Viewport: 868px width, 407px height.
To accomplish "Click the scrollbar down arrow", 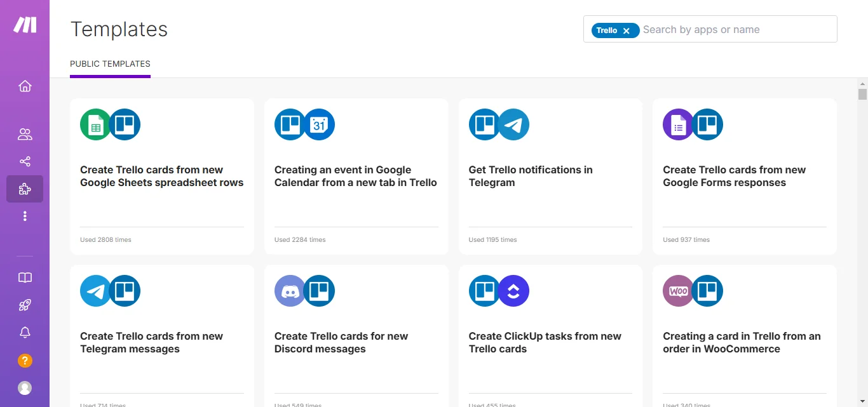I will point(863,401).
